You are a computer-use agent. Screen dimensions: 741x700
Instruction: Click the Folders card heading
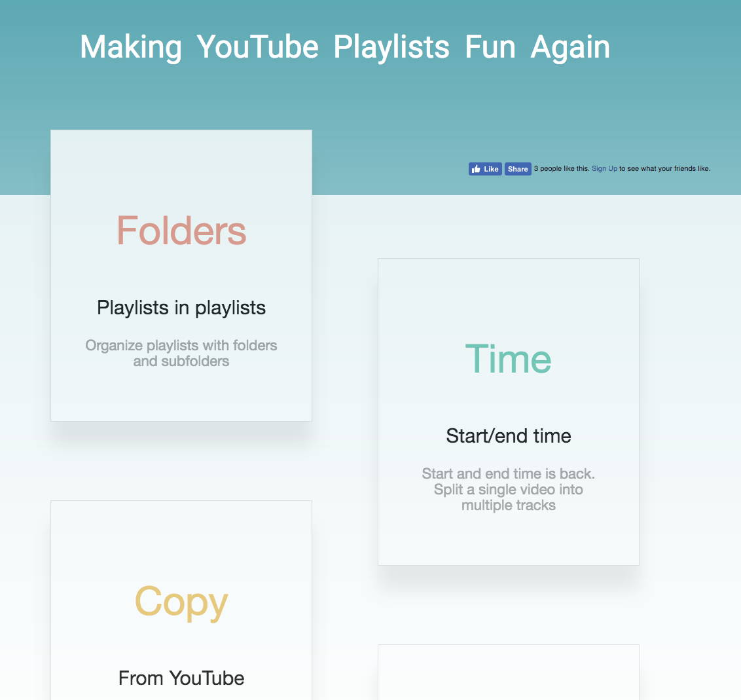181,230
